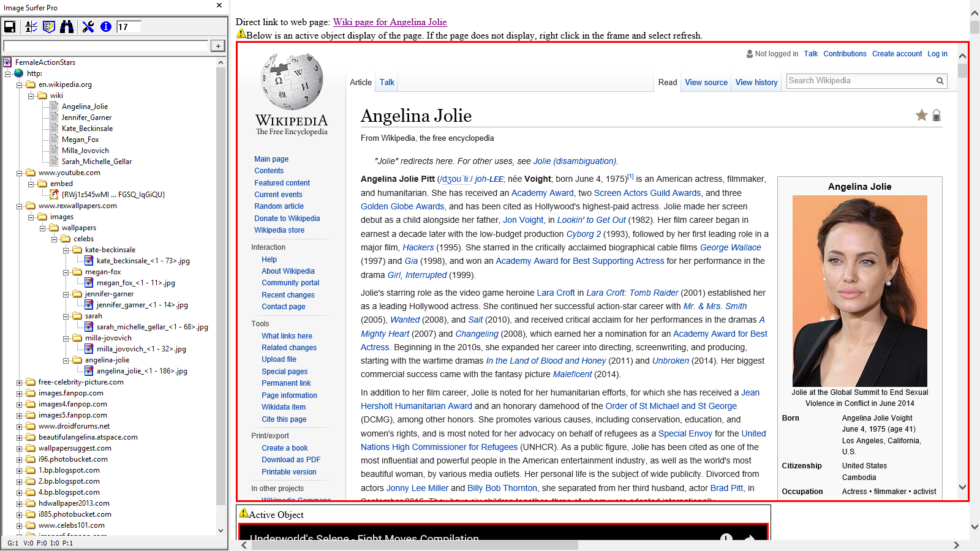This screenshot has width=980, height=551.
Task: Click the warning icon beside Active Object
Action: [x=243, y=513]
